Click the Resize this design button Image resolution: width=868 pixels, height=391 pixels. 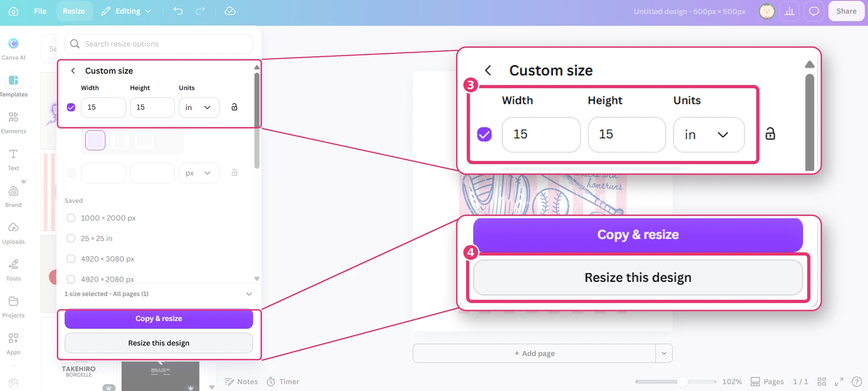(159, 343)
